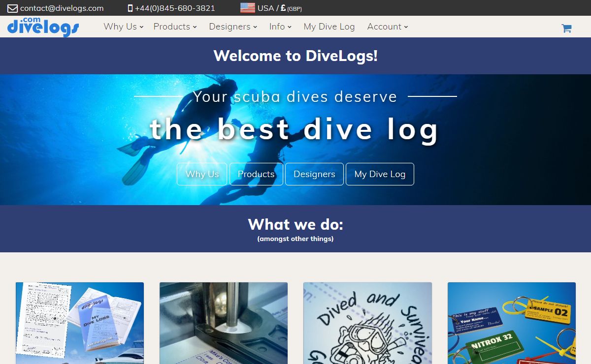Click the mobile phone icon
The height and width of the screenshot is (364, 591).
(x=130, y=8)
